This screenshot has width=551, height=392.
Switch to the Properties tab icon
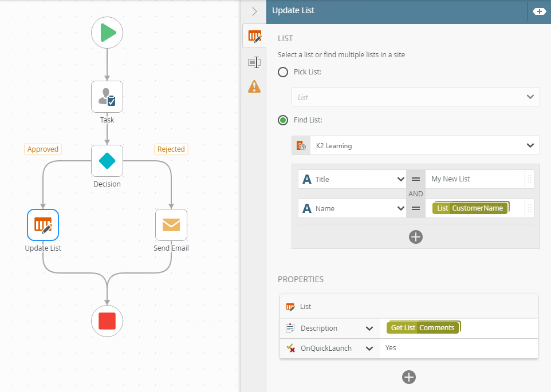254,62
